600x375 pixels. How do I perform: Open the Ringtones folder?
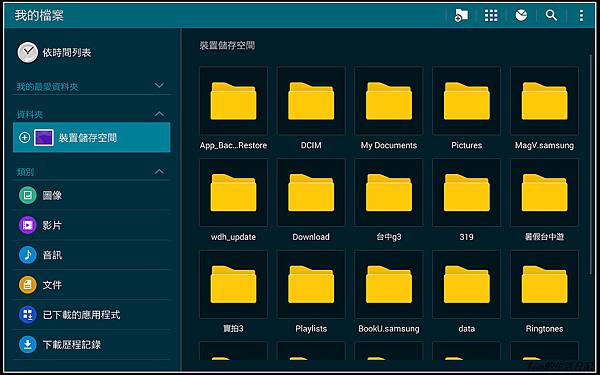pos(545,285)
